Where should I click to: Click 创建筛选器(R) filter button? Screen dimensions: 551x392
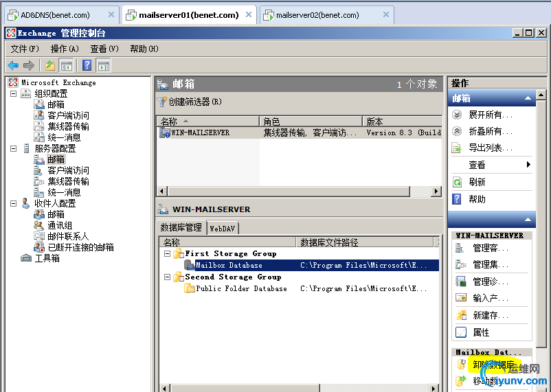(x=190, y=102)
